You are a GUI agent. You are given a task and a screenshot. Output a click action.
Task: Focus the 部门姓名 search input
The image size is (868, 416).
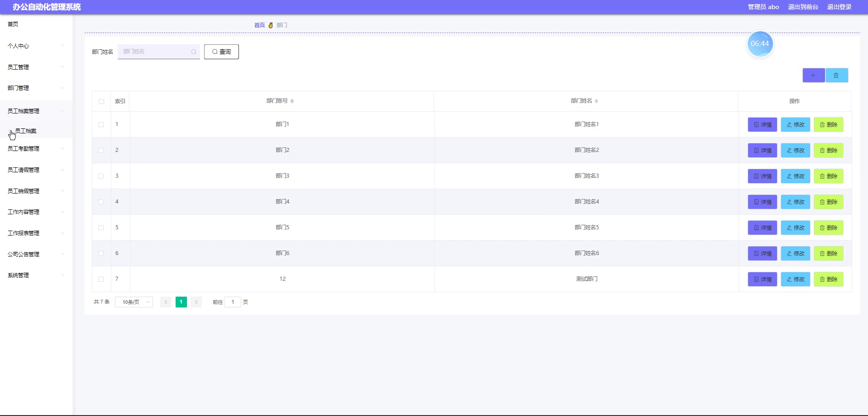click(159, 52)
